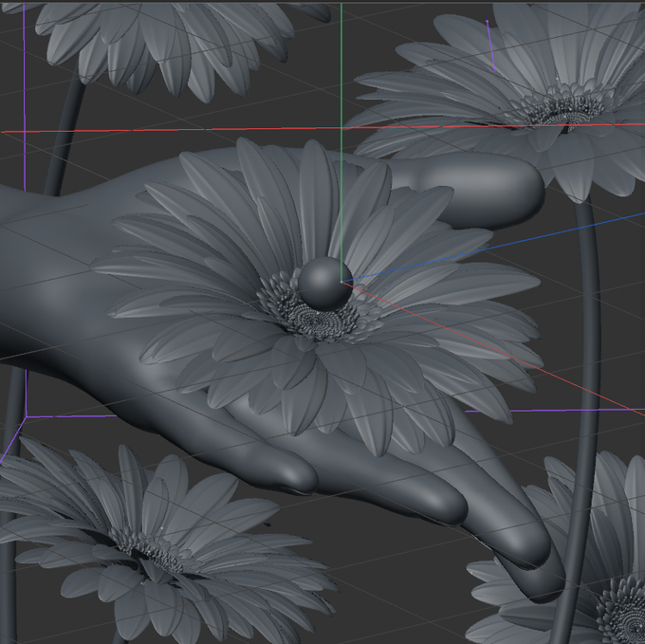Select the bottom-right flower's spiral center
Viewport: 645px width, 644px height.
[x=624, y=612]
